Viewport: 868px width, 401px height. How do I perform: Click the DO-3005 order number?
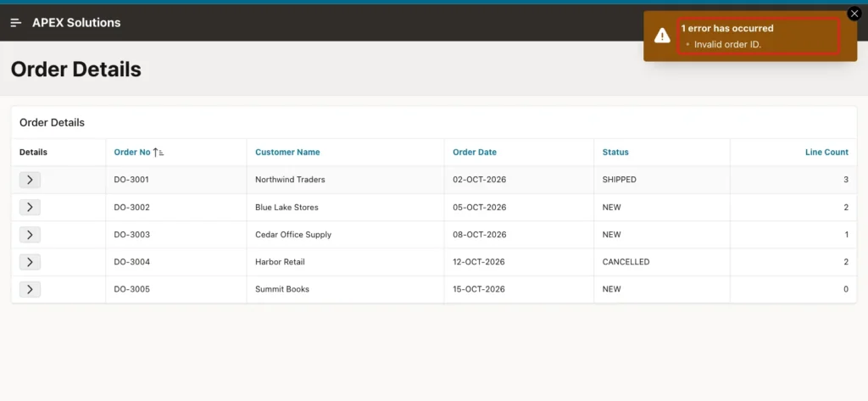pyautogui.click(x=131, y=289)
